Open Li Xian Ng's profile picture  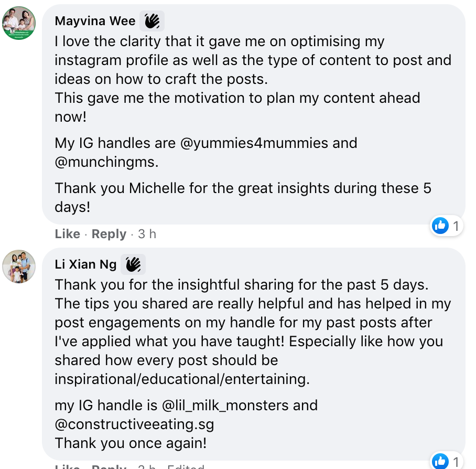point(19,267)
